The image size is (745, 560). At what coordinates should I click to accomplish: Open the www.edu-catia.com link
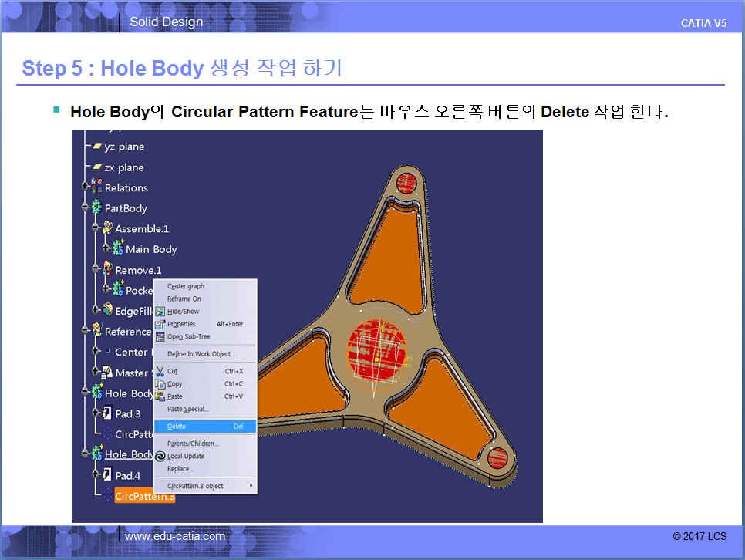(175, 536)
